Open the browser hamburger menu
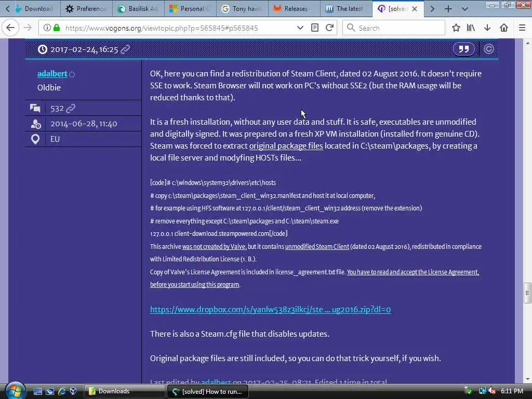The height and width of the screenshot is (399, 532). point(522,28)
